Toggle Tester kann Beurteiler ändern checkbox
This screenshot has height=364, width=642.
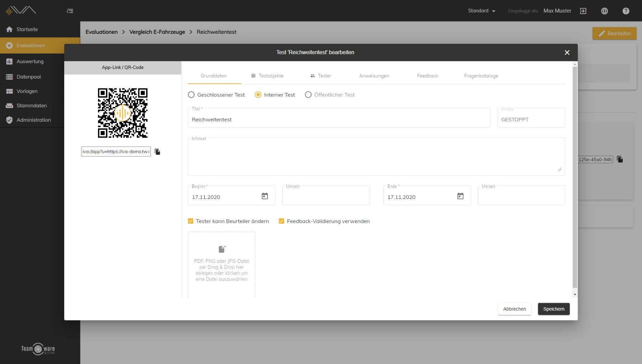(x=191, y=221)
